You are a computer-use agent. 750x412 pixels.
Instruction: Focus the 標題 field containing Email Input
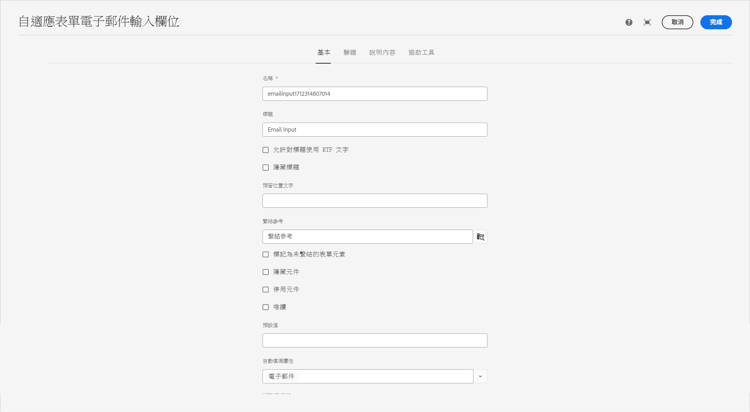(x=375, y=130)
